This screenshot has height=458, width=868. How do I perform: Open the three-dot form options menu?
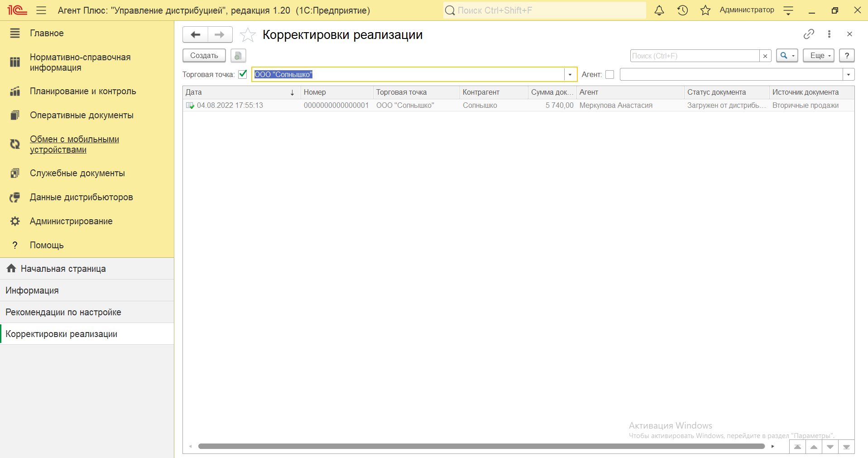tap(829, 34)
